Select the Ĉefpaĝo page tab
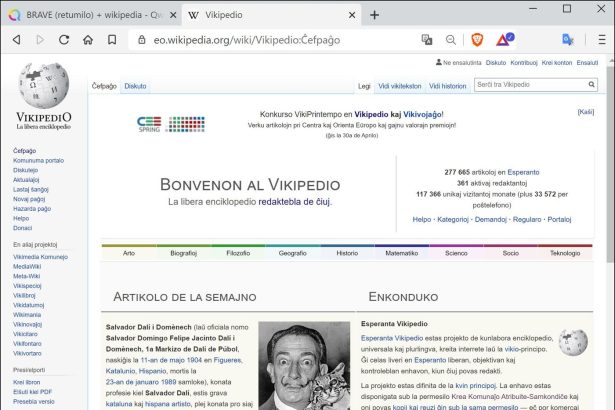The width and height of the screenshot is (615, 410). pyautogui.click(x=104, y=86)
